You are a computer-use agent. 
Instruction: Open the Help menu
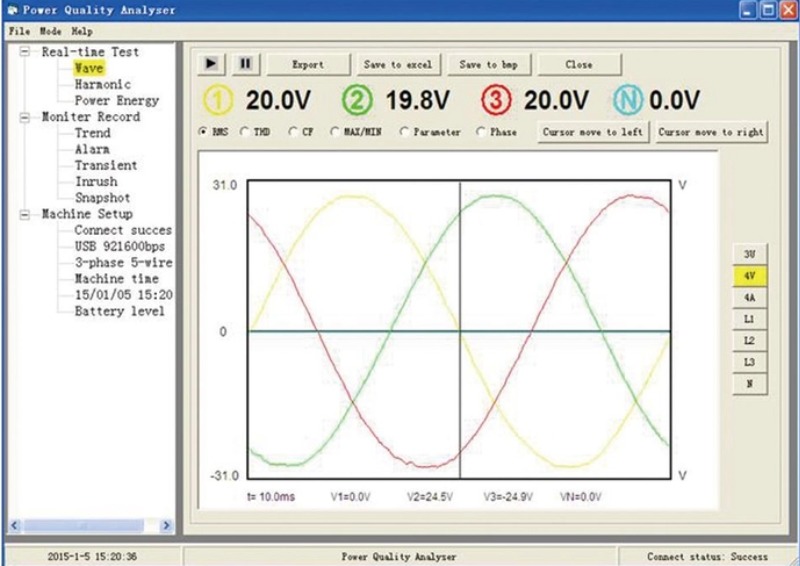[81, 31]
